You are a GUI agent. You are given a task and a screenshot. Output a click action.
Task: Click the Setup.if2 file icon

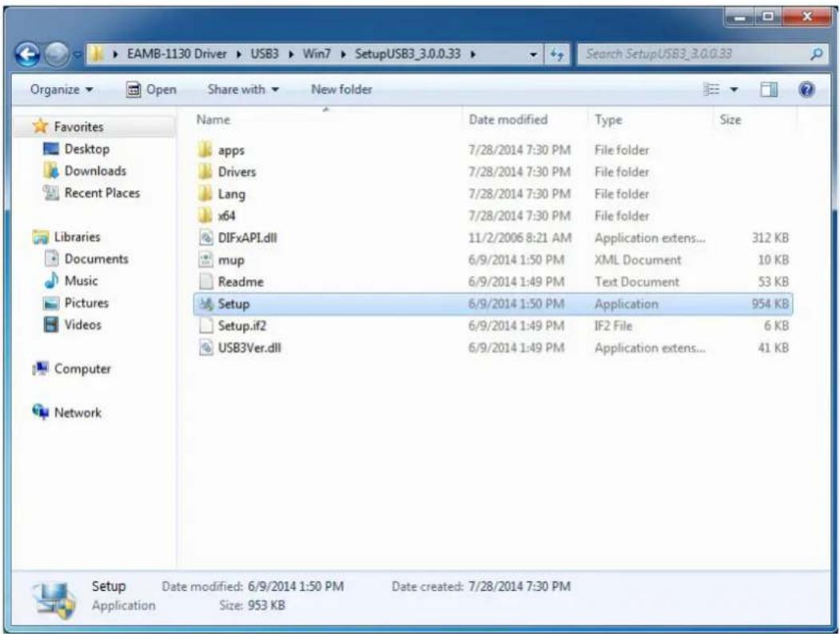click(x=205, y=325)
